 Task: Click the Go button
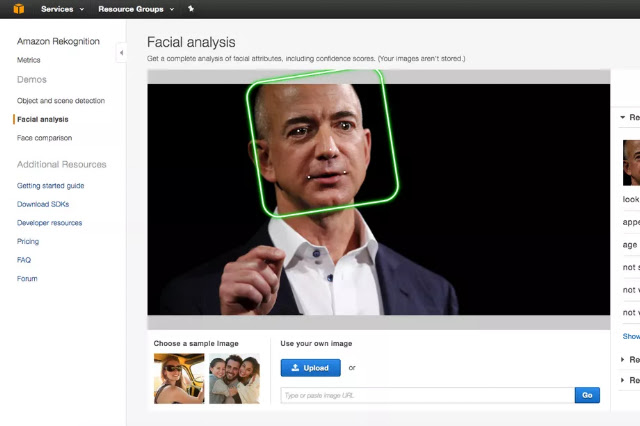click(587, 395)
